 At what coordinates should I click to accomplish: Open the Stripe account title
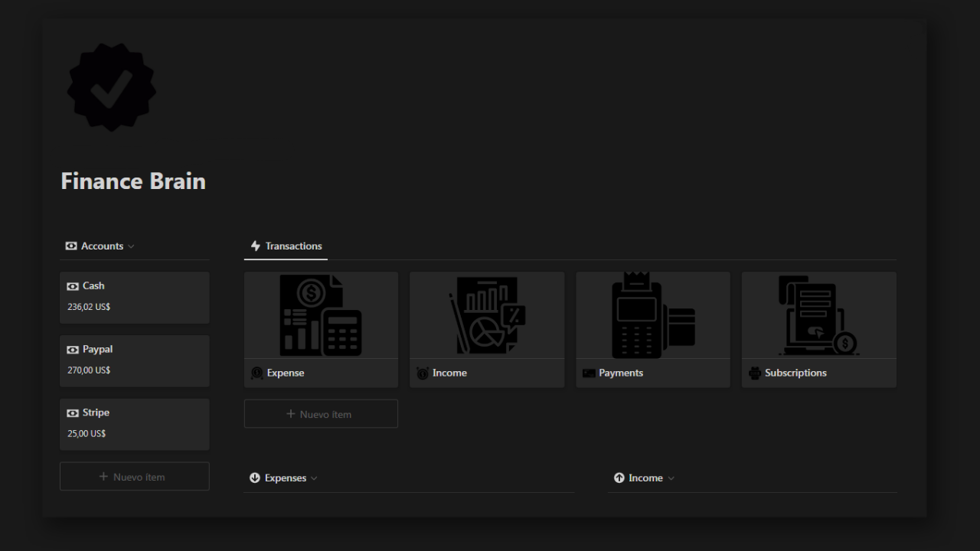pos(96,413)
